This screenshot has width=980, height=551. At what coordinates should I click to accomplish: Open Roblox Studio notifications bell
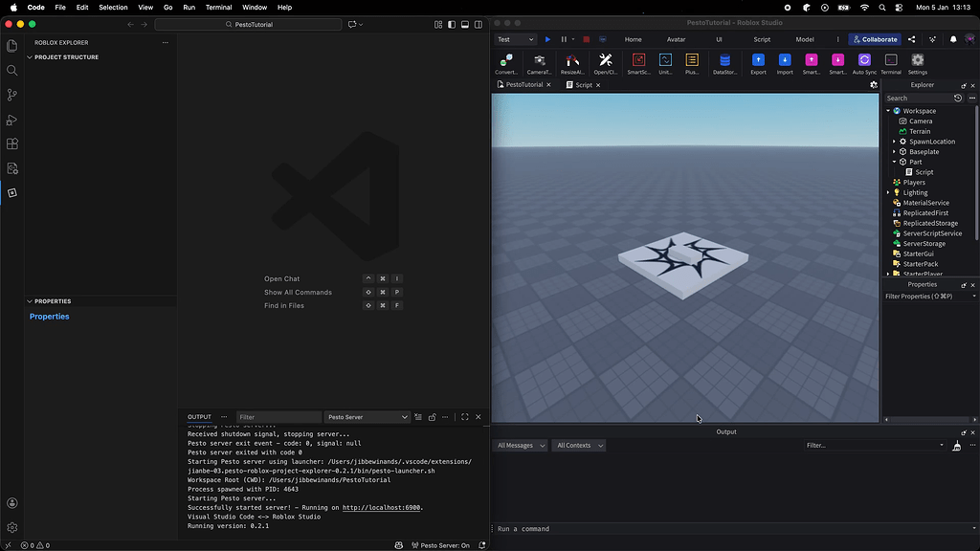[x=952, y=39]
